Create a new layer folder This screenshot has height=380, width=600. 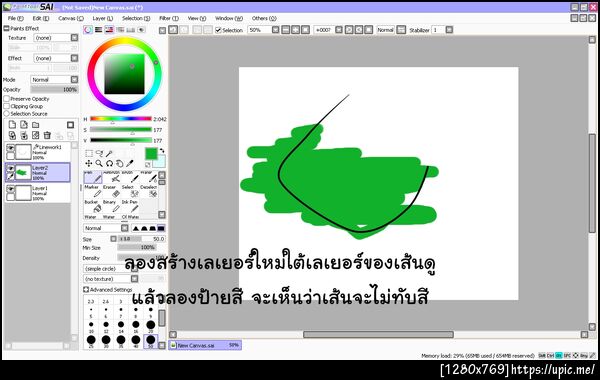click(36, 125)
